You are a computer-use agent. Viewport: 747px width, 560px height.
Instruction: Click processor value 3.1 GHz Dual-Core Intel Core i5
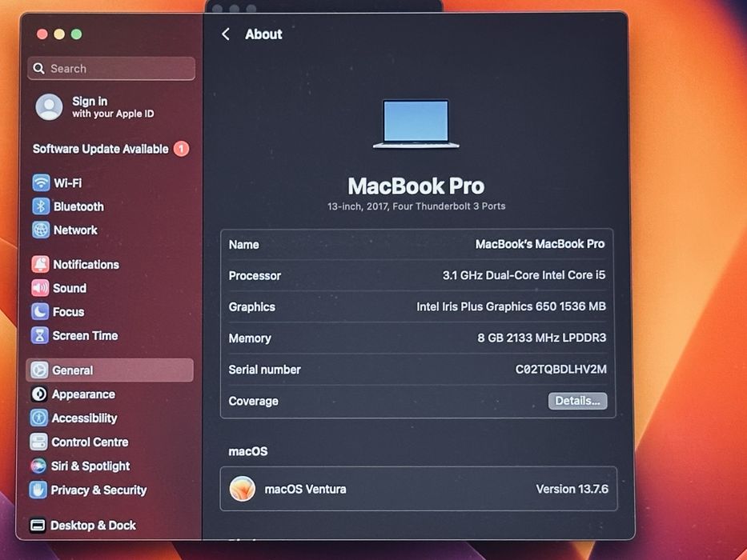click(x=524, y=275)
